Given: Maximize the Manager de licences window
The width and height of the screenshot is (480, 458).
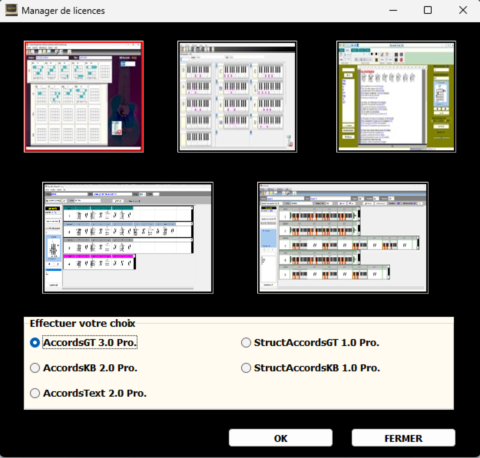Looking at the screenshot, I should (x=428, y=10).
